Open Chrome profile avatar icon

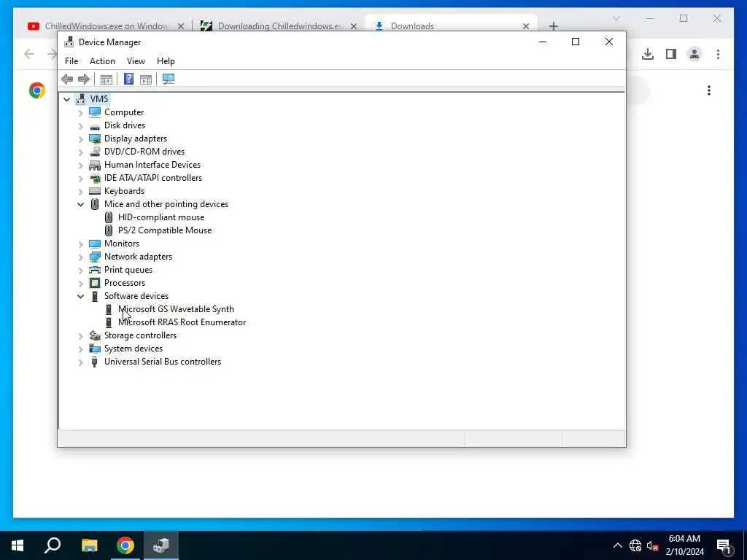(694, 54)
